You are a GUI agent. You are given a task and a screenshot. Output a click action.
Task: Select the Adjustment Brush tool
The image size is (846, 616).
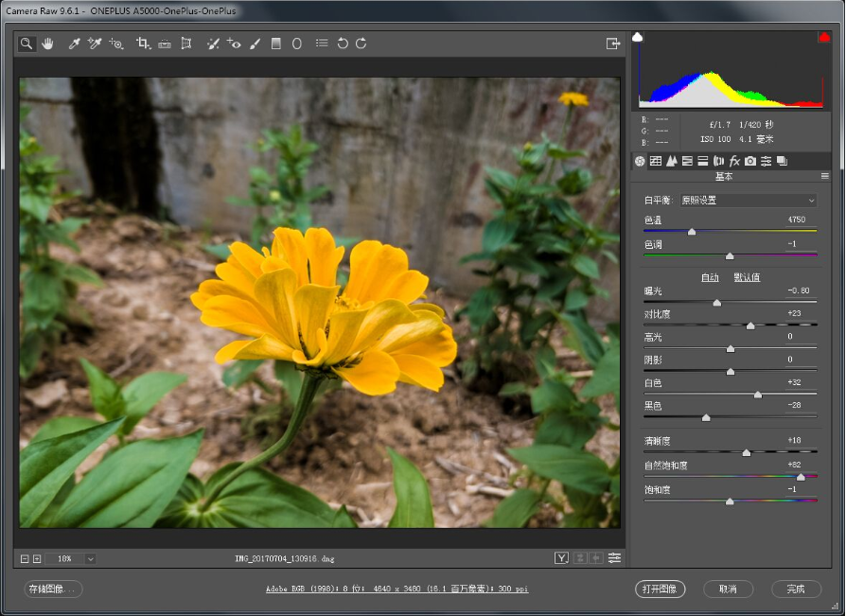(255, 44)
